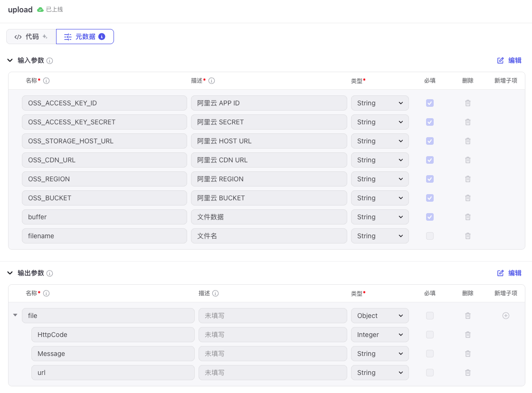Delete the file output parameter

[467, 316]
